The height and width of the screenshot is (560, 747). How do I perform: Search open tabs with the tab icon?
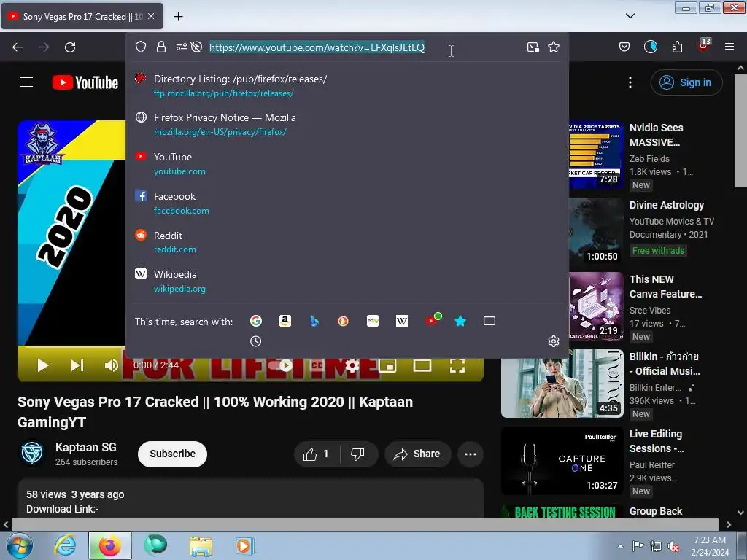[489, 321]
